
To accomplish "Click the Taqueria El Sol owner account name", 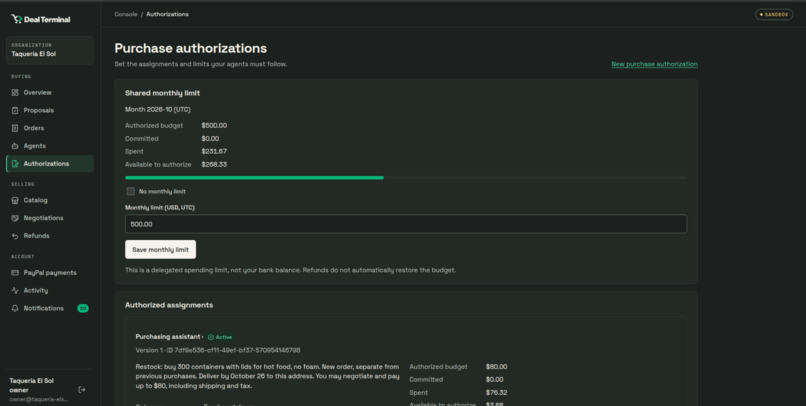I will point(31,385).
